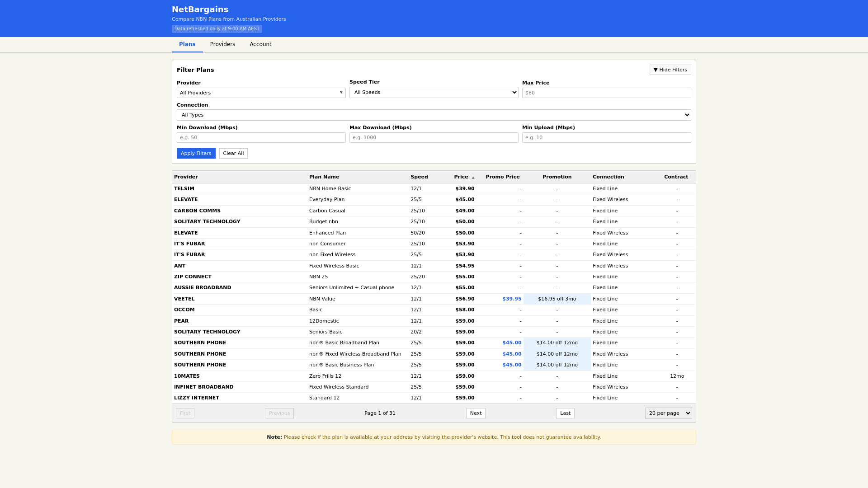Click the 12Domestic plan name
This screenshot has width=868, height=488.
click(x=324, y=321)
